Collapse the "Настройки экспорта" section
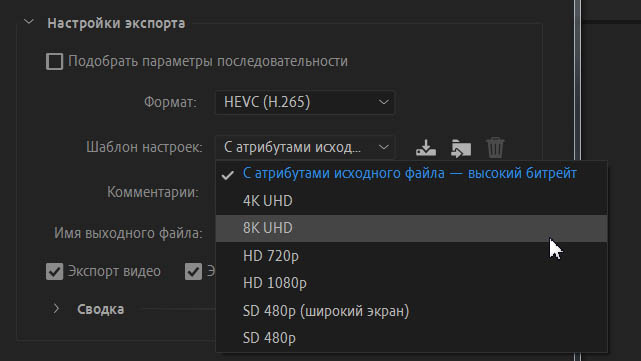 coord(29,22)
